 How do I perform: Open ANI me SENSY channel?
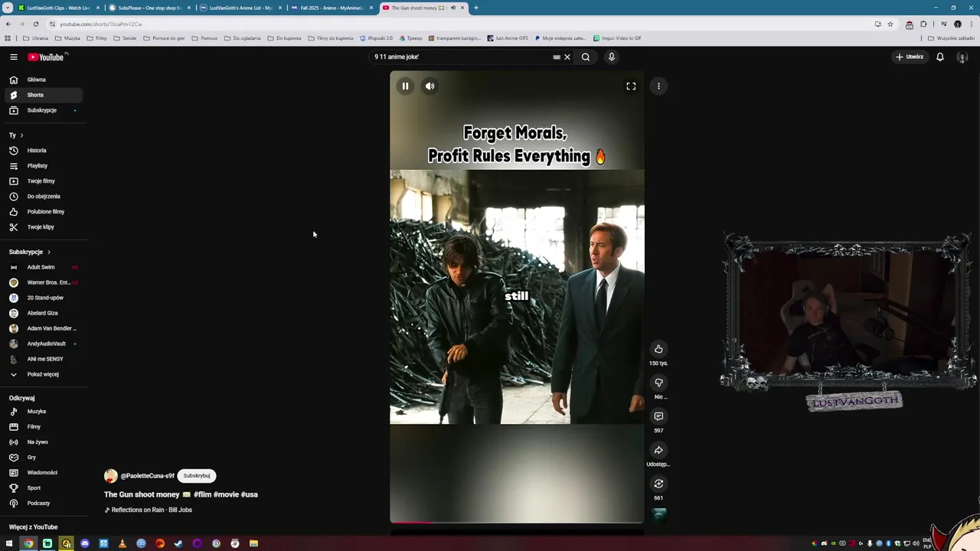44,359
